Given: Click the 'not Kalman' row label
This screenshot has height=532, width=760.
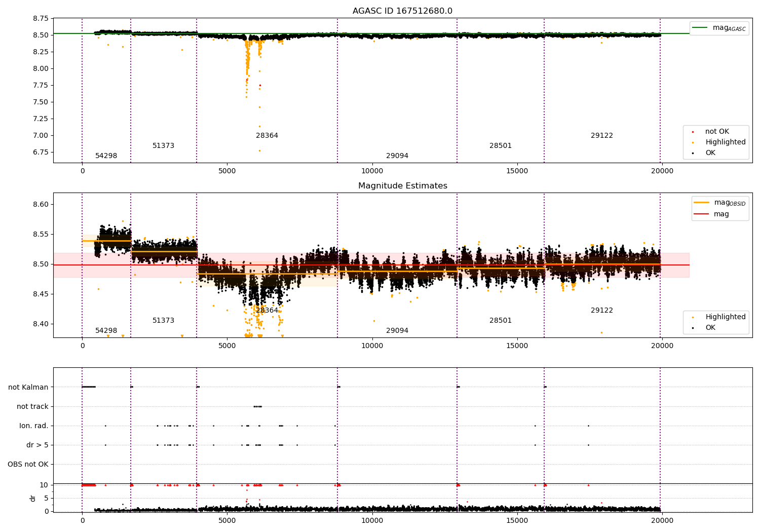Looking at the screenshot, I should click(x=28, y=388).
